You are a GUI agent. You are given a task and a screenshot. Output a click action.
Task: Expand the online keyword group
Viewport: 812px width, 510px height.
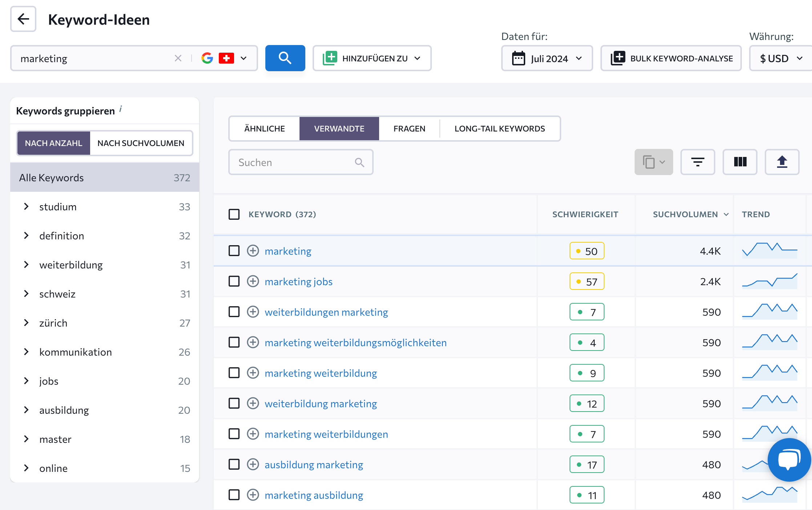[x=26, y=468]
